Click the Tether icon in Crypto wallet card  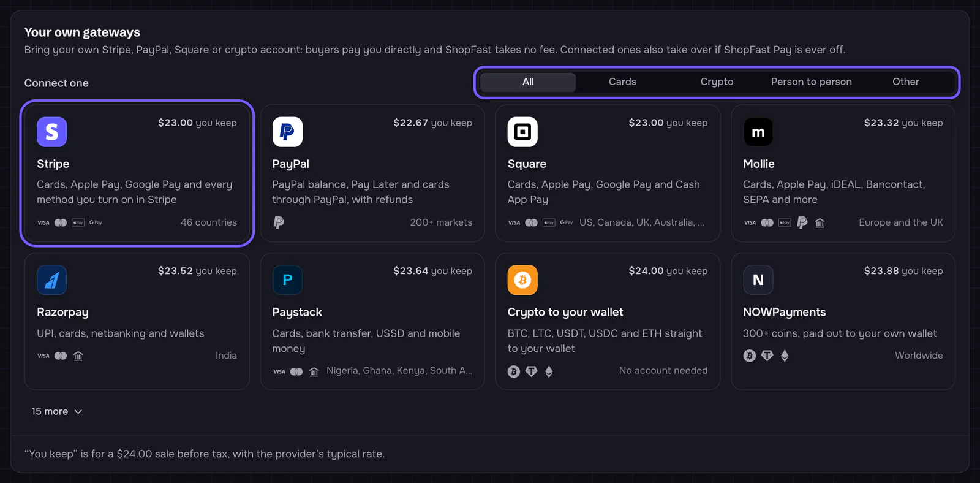532,371
